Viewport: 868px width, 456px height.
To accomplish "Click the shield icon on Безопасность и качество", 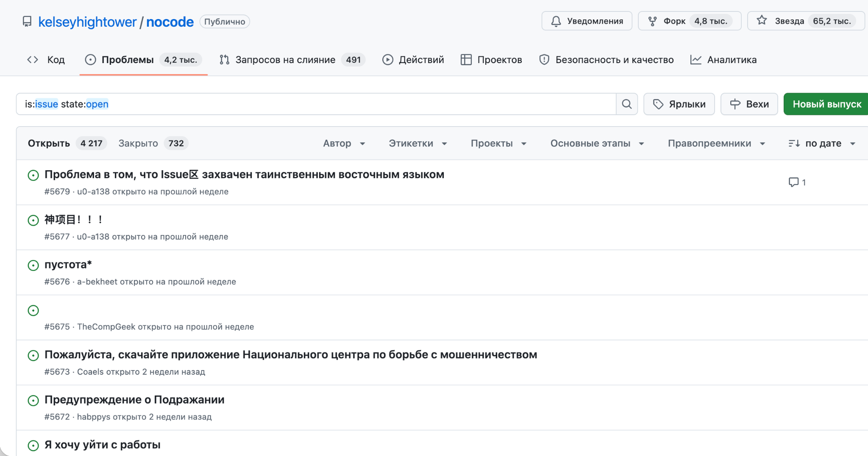I will pyautogui.click(x=544, y=60).
